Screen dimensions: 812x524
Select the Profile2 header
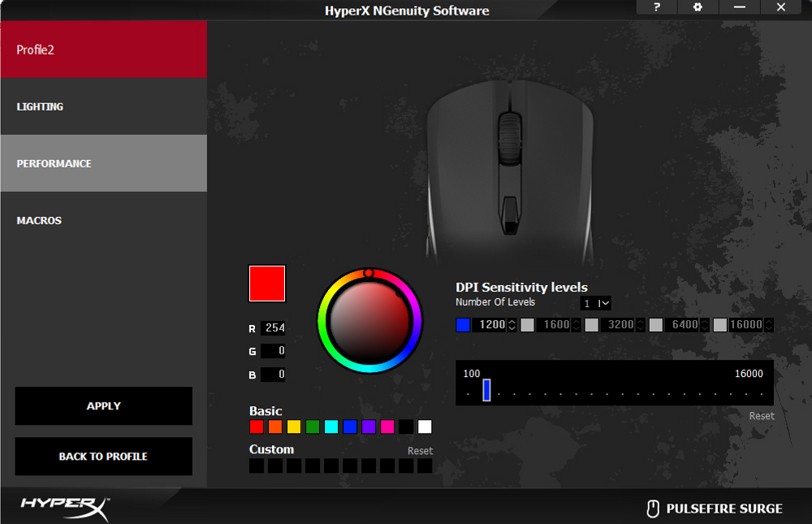pyautogui.click(x=104, y=50)
